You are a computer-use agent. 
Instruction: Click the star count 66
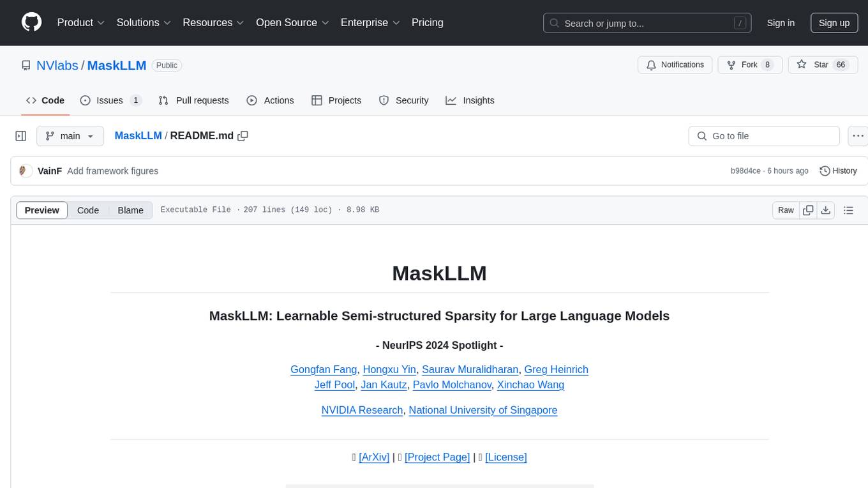[x=841, y=65]
